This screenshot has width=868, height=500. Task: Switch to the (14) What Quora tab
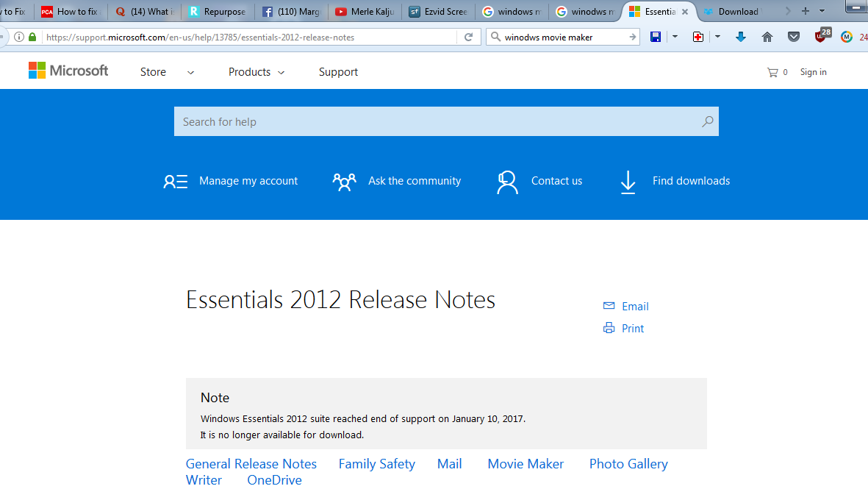pyautogui.click(x=144, y=12)
